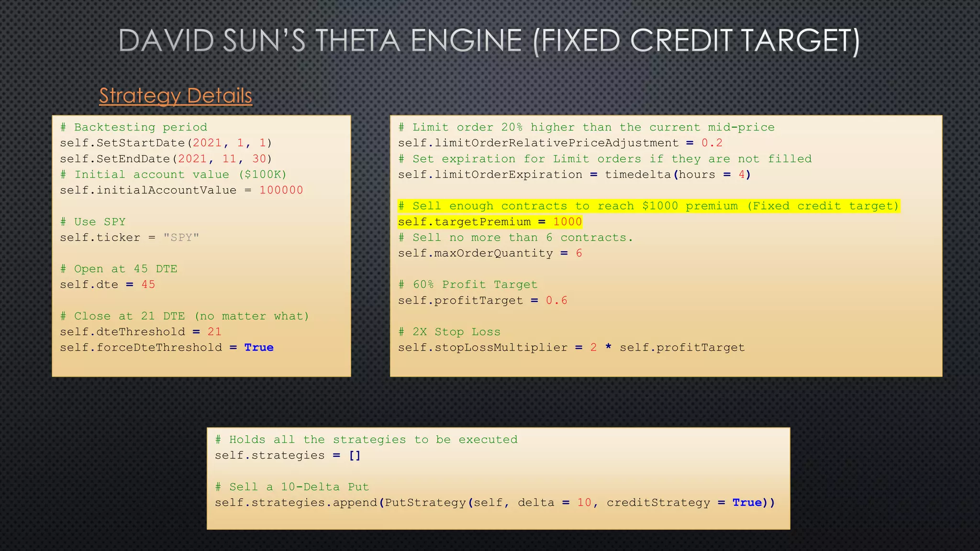Click the stopLossMultiplier code line
This screenshot has width=980, height=551.
pyautogui.click(x=571, y=348)
